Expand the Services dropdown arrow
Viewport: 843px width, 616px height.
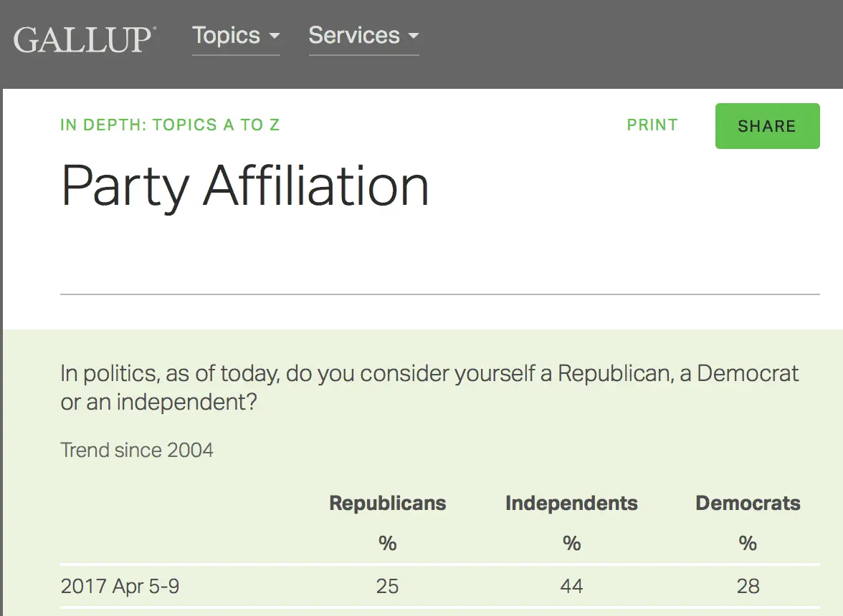point(413,37)
